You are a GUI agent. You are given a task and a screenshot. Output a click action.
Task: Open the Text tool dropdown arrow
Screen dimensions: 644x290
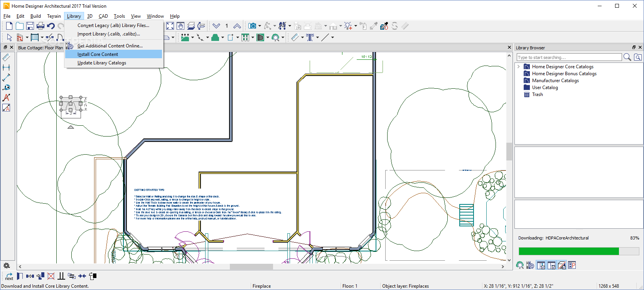click(317, 37)
